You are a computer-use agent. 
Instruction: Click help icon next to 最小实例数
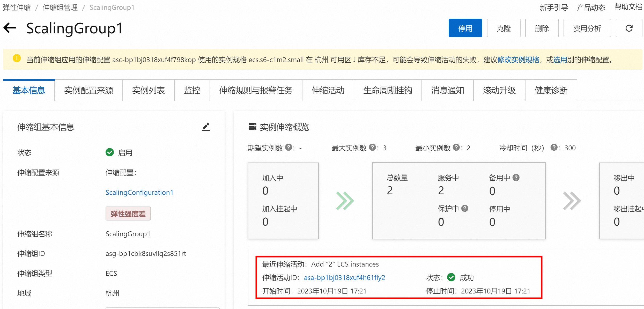(456, 148)
